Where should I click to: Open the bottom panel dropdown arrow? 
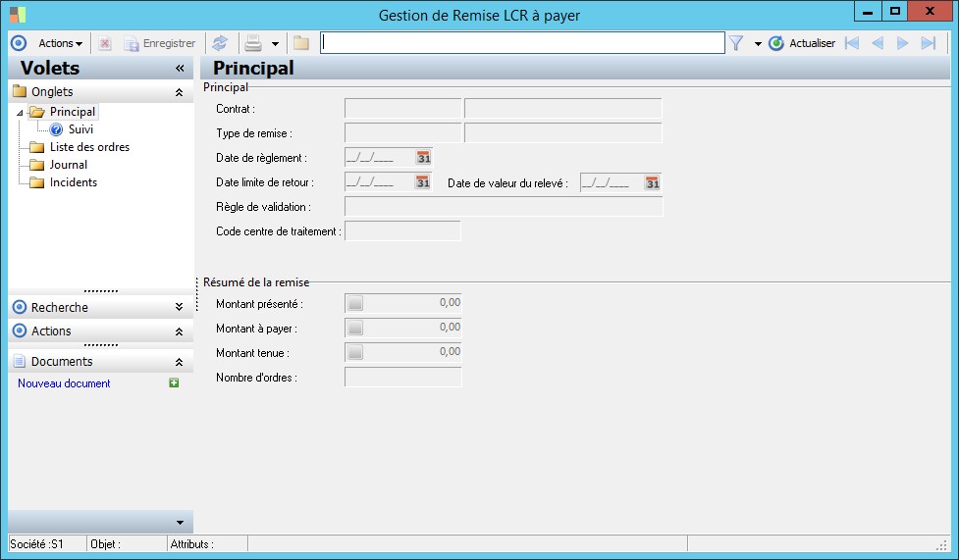click(180, 523)
